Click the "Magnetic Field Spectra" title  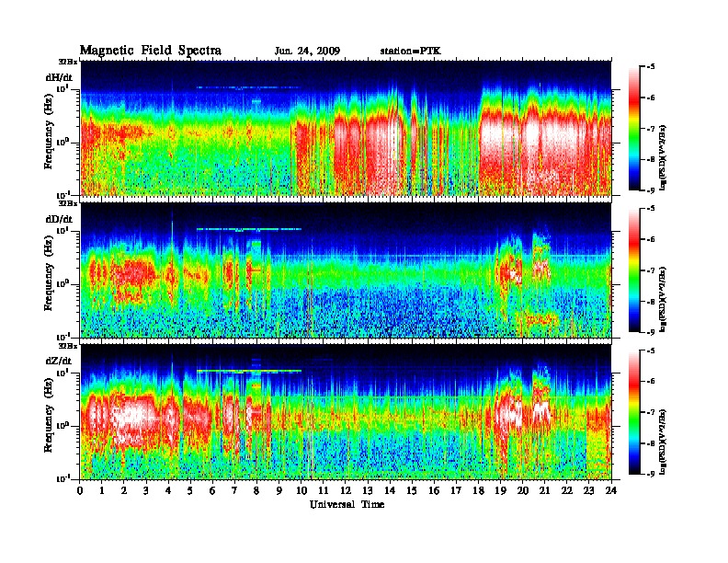pos(150,51)
